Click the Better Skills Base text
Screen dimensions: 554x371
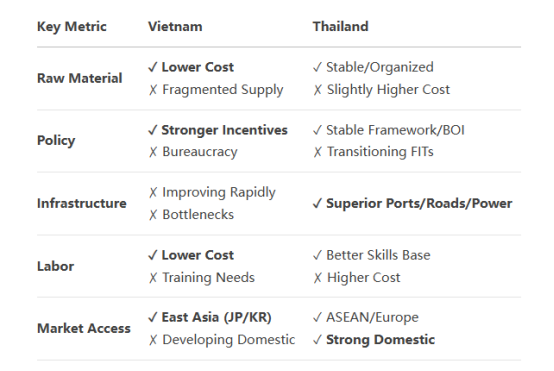pyautogui.click(x=378, y=255)
